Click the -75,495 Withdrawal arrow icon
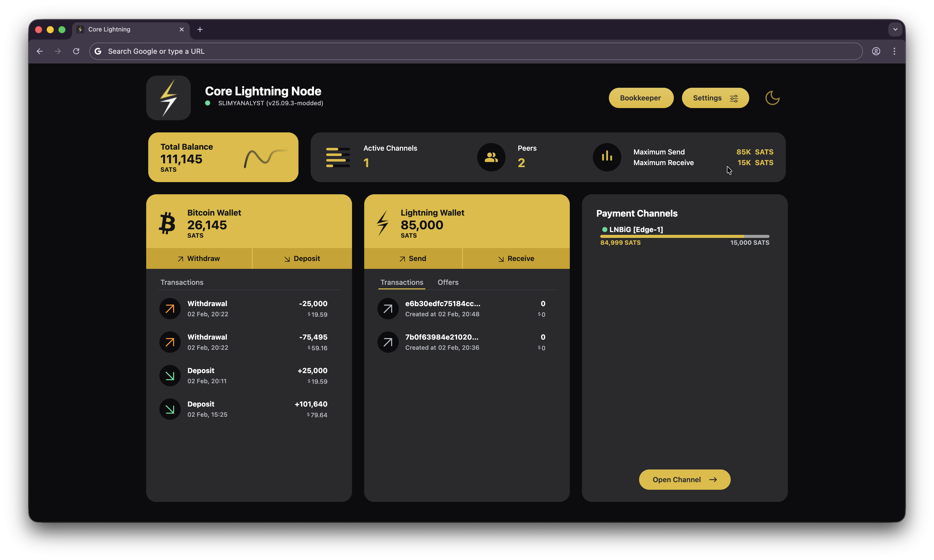The image size is (934, 560). [x=170, y=342]
